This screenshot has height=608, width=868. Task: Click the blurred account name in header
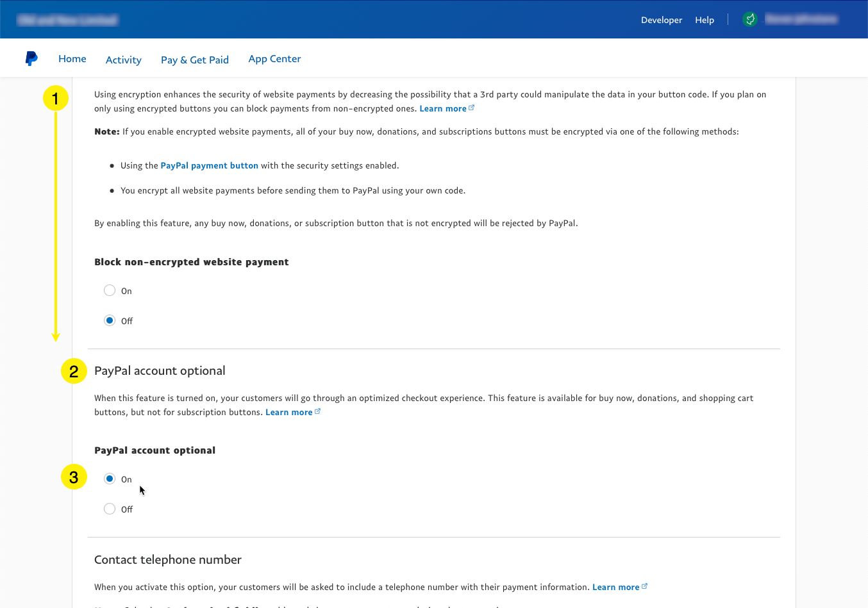click(x=801, y=19)
